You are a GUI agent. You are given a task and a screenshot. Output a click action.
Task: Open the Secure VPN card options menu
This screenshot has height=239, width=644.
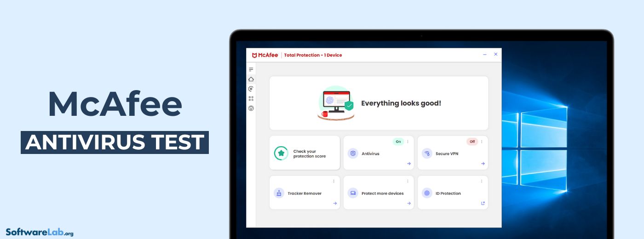tap(482, 142)
